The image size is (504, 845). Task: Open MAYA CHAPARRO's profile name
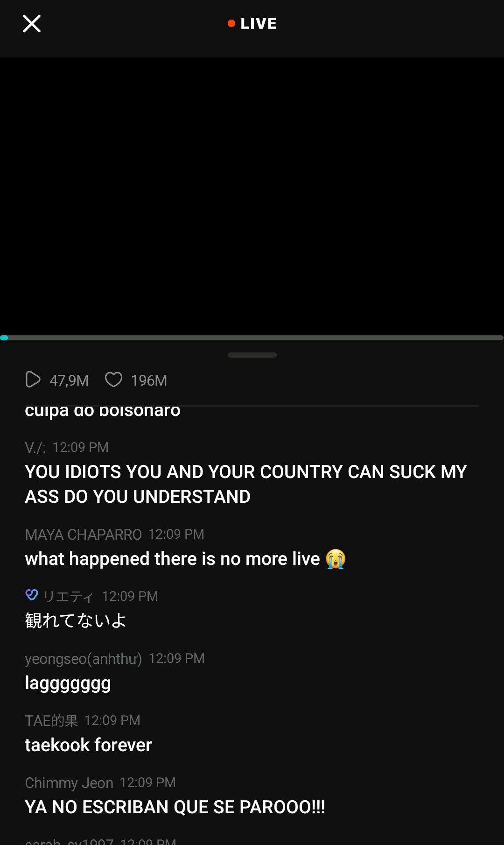pos(83,534)
